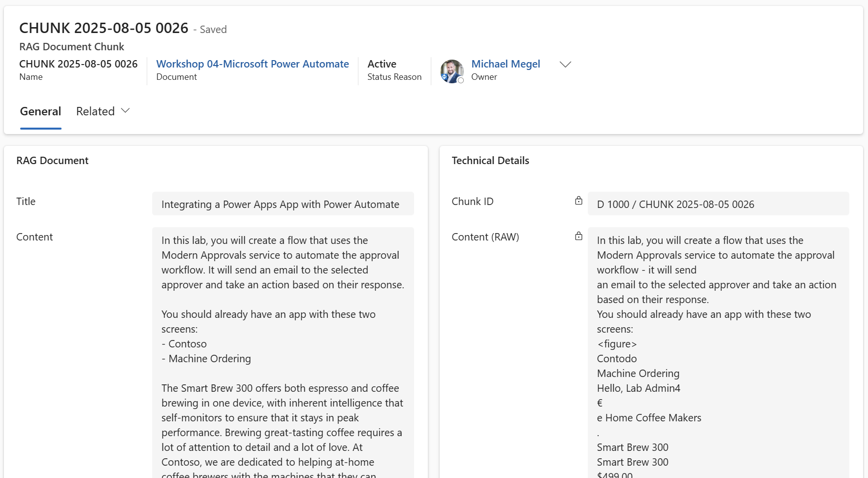Click 'Hello, Lab Admin4' in raw content

click(x=639, y=388)
